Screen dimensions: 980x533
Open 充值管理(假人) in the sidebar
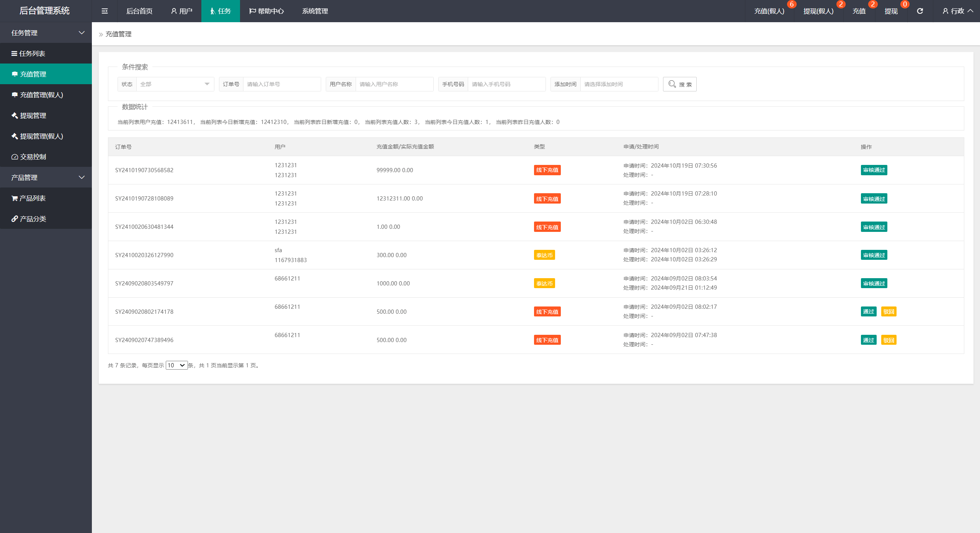point(46,95)
